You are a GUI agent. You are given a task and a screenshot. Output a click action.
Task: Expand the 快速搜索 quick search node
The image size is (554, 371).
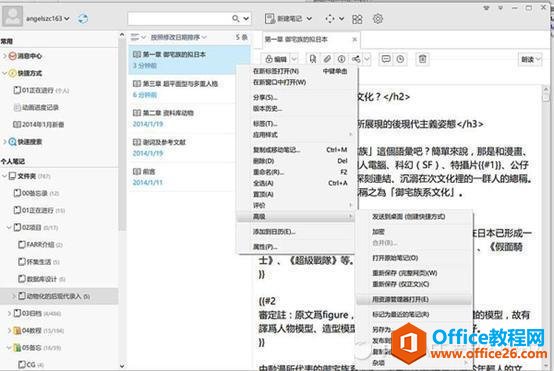pyautogui.click(x=4, y=142)
